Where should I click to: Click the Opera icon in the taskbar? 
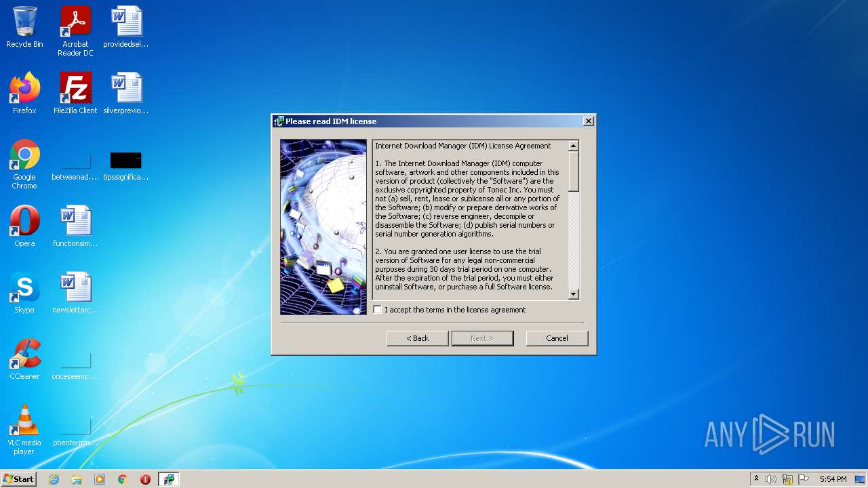point(145,479)
